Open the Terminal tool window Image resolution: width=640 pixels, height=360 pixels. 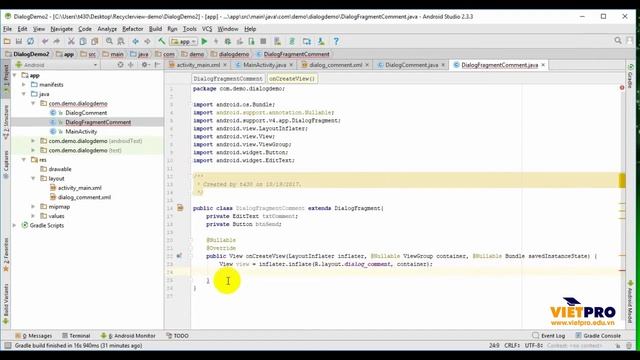(76, 336)
